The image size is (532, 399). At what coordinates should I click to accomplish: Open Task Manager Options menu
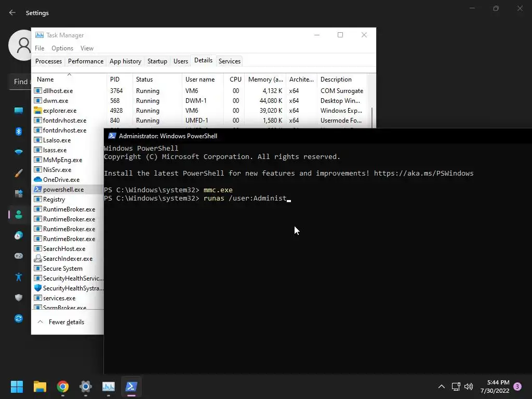62,48
